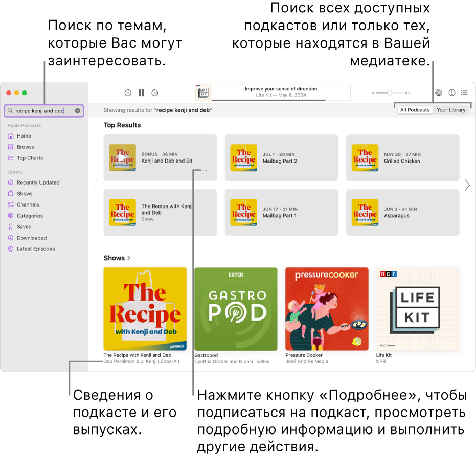Viewport: 476px width, 457px height.
Task: Click Deb Perelman & J. Kenji López-Alt author
Action: click(x=142, y=361)
